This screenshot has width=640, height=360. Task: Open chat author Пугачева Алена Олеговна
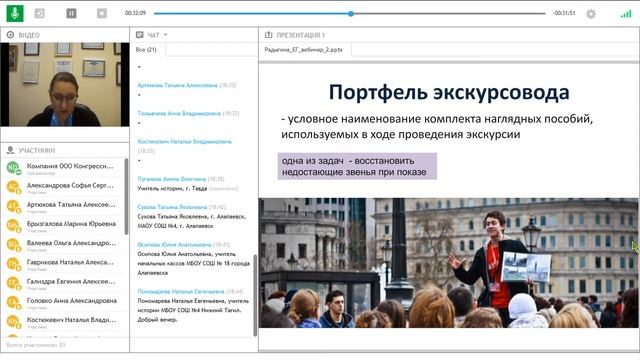pos(172,179)
